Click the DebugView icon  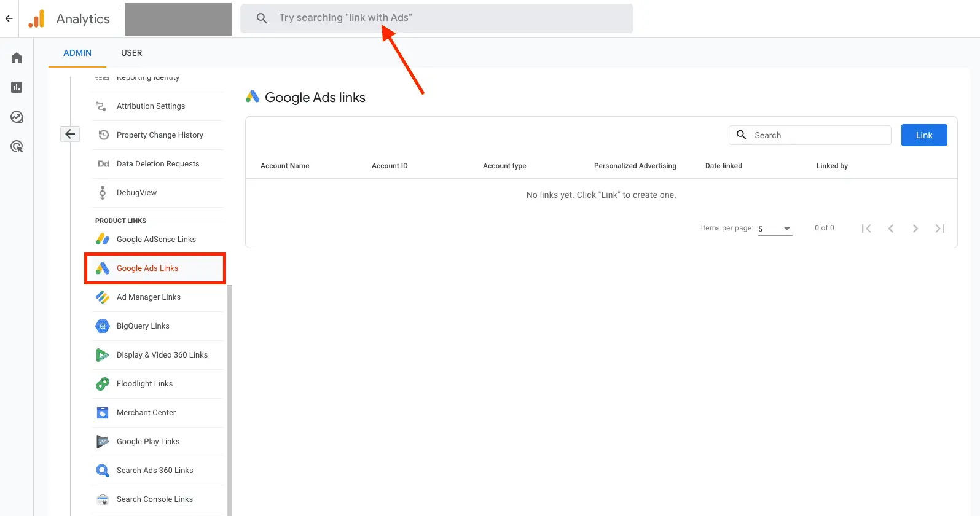(103, 193)
